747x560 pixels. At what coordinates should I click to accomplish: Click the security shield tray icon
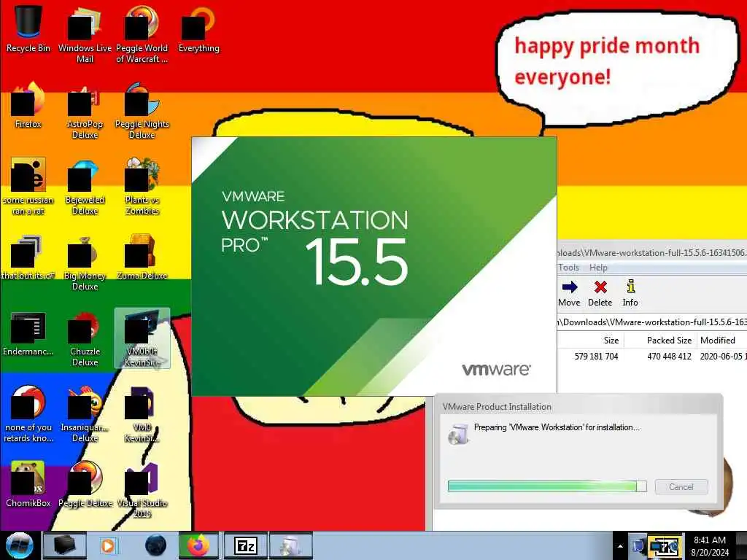point(638,546)
